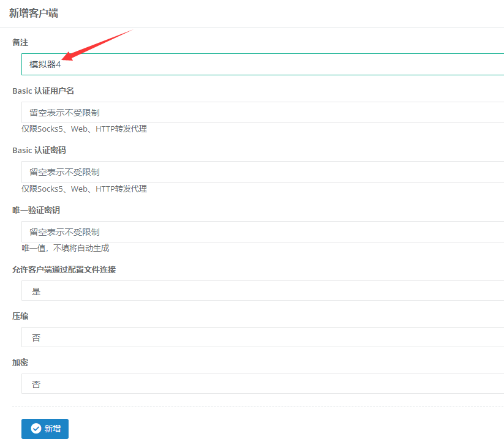Click the Socks5 hint below 认证用户名 field
This screenshot has height=447, width=504.
click(85, 129)
